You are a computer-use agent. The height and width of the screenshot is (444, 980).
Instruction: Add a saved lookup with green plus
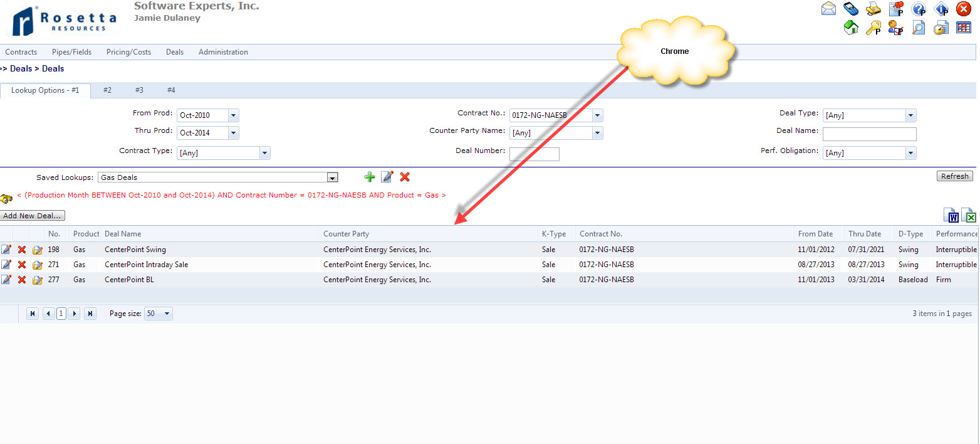(x=370, y=177)
